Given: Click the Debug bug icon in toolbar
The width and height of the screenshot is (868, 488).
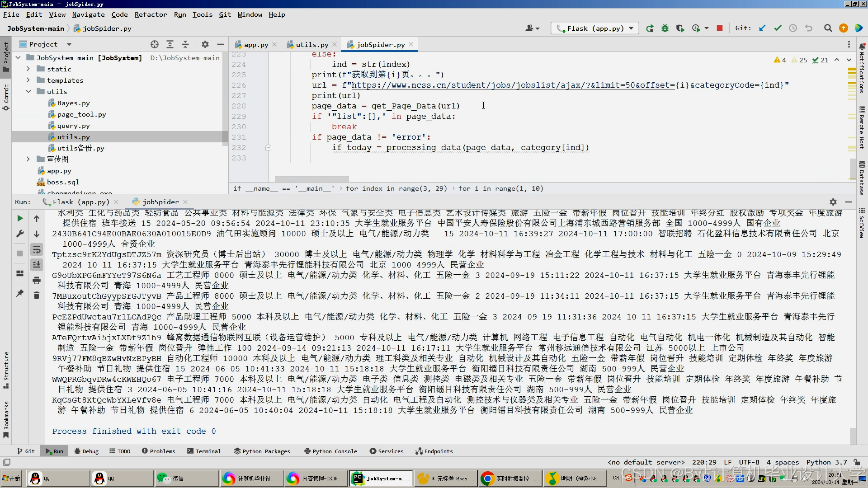Looking at the screenshot, I should click(665, 28).
